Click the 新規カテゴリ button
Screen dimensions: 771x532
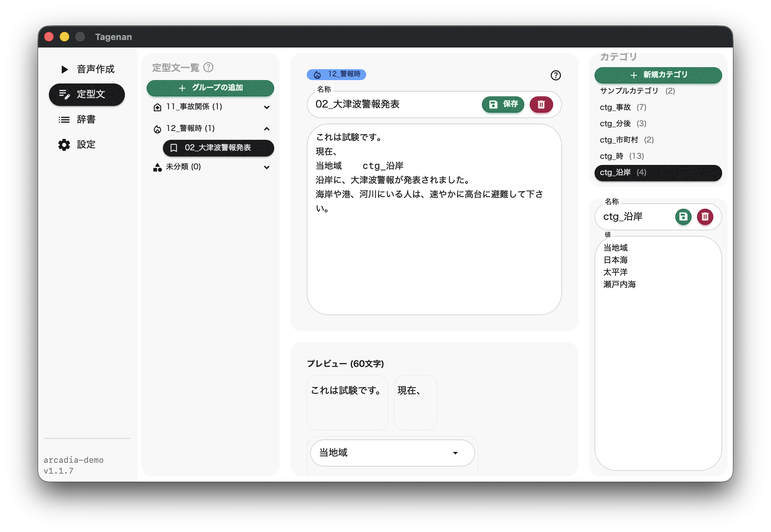pos(658,75)
